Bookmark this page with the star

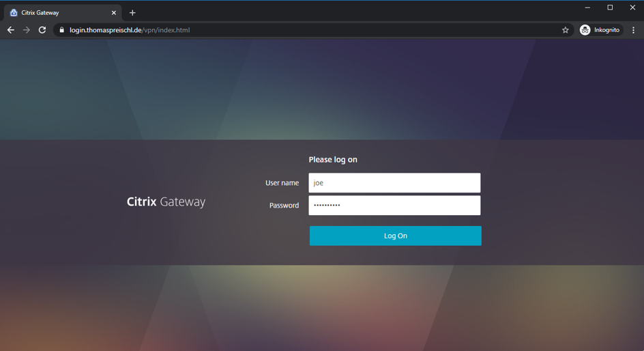(x=566, y=30)
